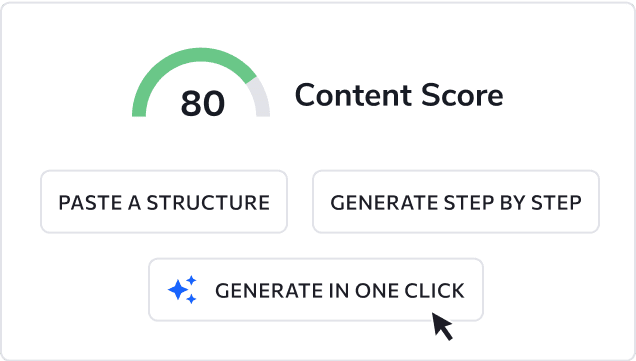Click the score value 80
This screenshot has height=361, width=636.
tap(203, 103)
